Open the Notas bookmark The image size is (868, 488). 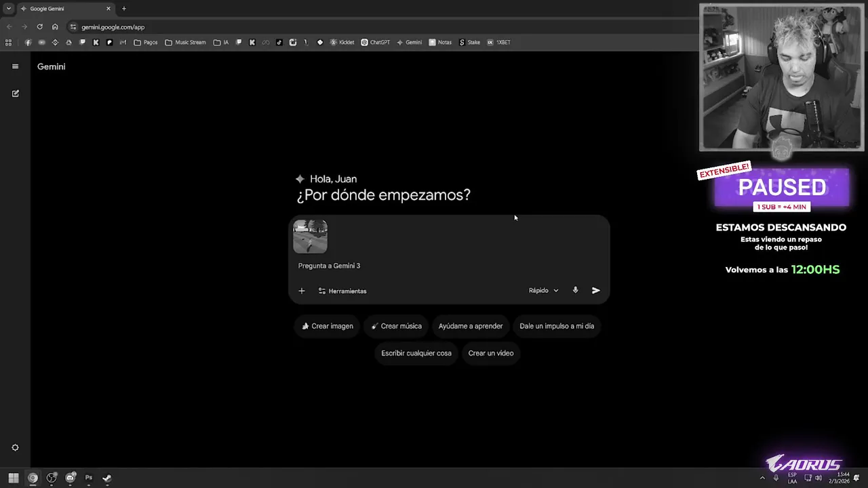(439, 42)
